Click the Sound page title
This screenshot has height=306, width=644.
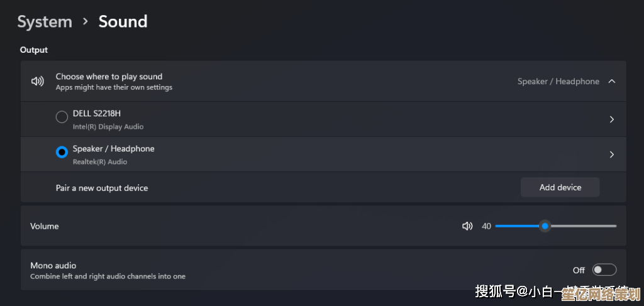(123, 22)
